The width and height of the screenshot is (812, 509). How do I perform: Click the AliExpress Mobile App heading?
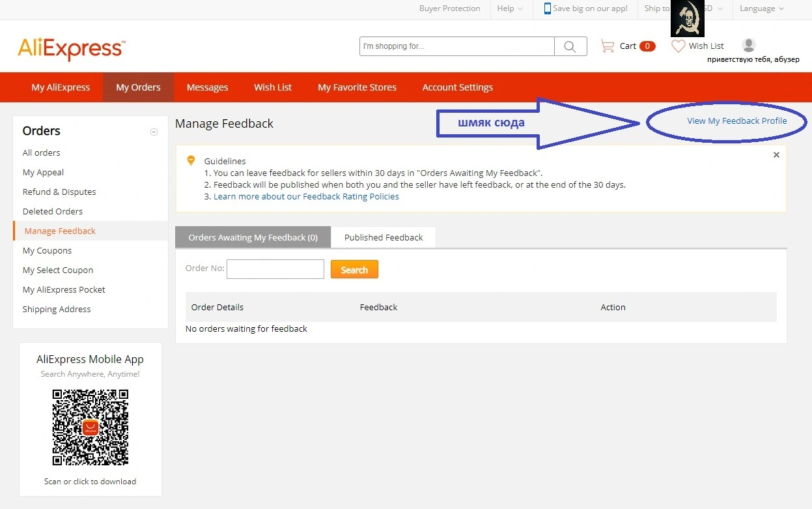pyautogui.click(x=90, y=359)
